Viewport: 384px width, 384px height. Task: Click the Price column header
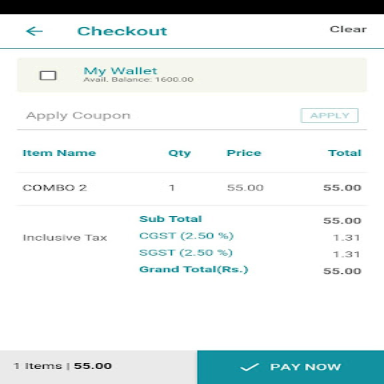click(x=244, y=153)
